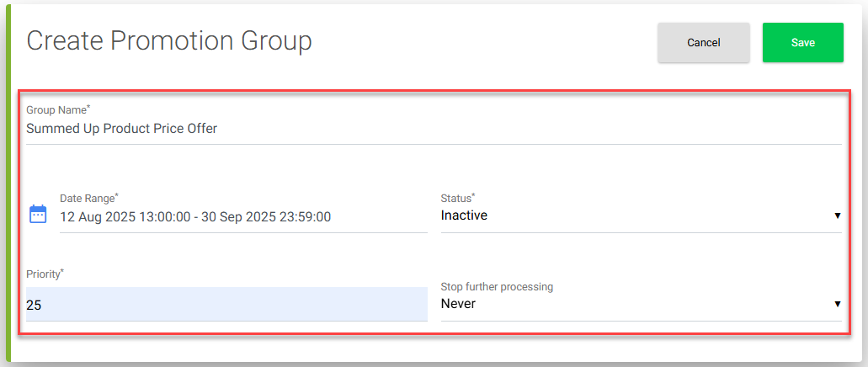Click the Stop further processing dropdown arrow
Screen dimensions: 868x367
click(x=838, y=303)
